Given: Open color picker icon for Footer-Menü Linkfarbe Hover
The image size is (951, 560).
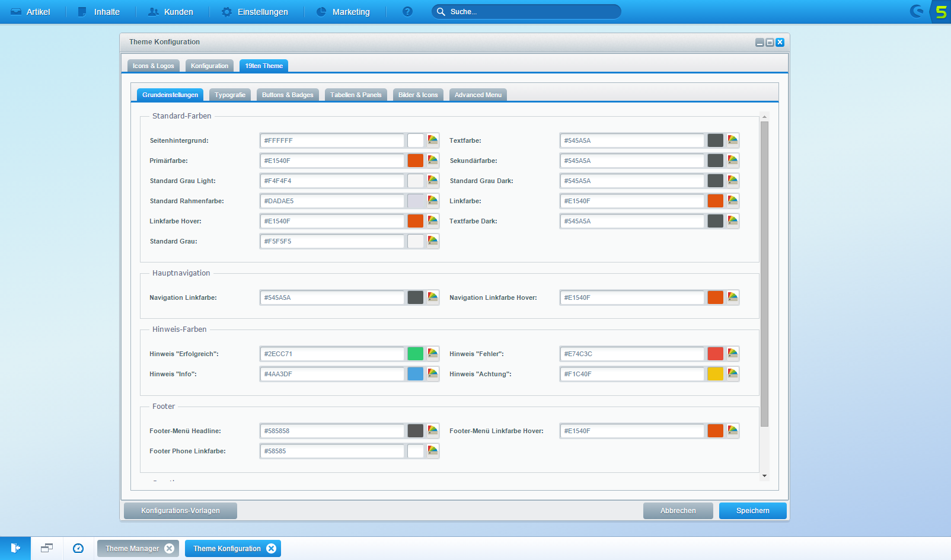Looking at the screenshot, I should pos(733,431).
